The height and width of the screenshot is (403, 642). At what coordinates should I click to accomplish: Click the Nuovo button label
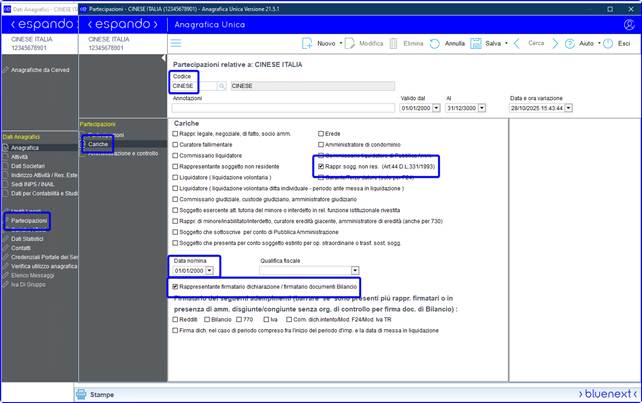[x=326, y=43]
